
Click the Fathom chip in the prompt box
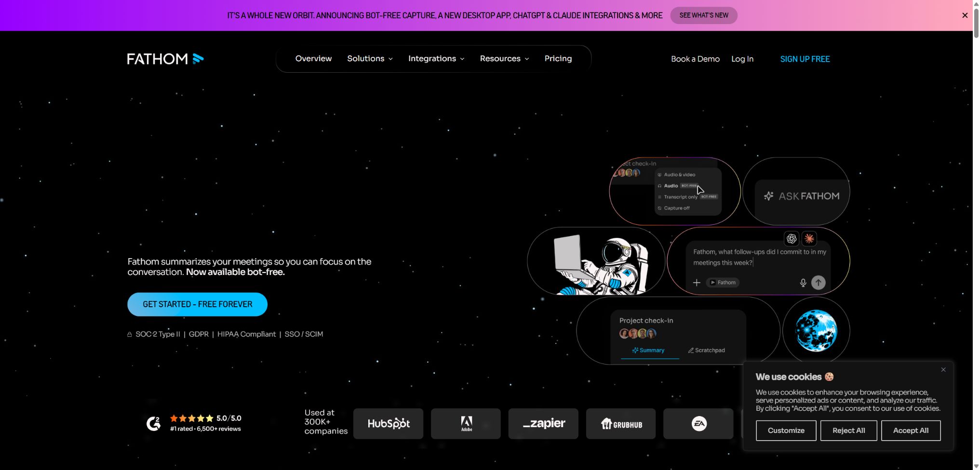(x=723, y=283)
